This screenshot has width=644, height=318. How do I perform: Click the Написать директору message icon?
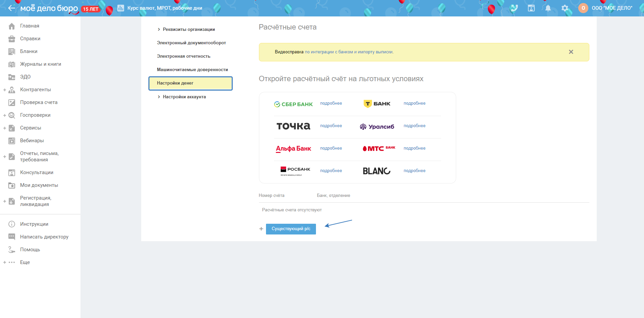(12, 237)
